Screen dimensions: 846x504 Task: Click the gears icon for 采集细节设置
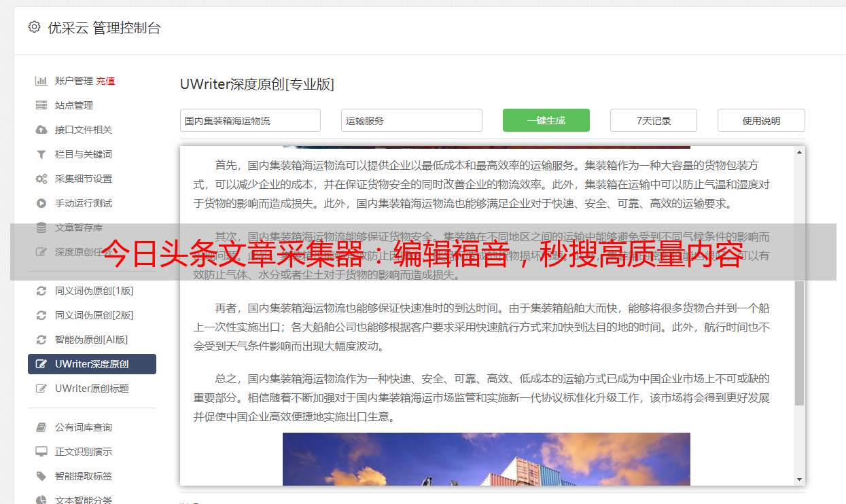coord(41,179)
